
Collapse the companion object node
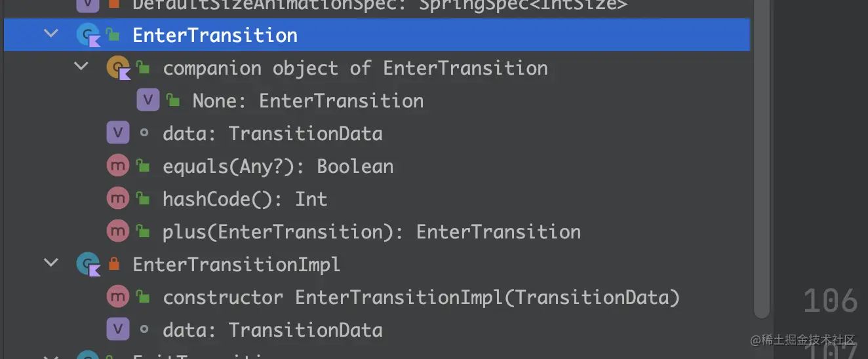coord(81,67)
